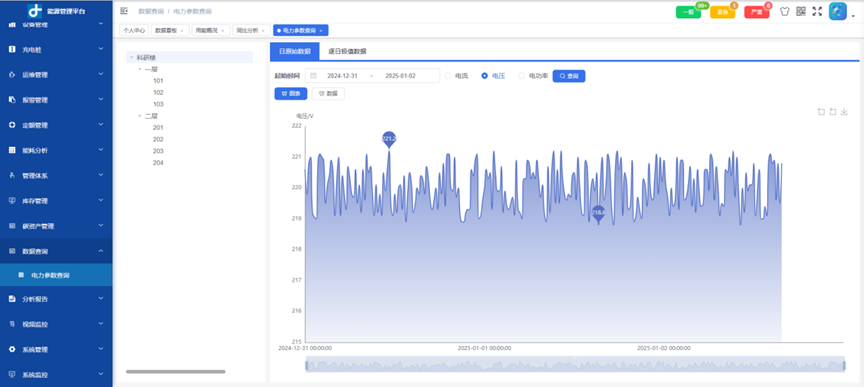The width and height of the screenshot is (864, 387).
Task: Toggle the sidebar collapse hamburger icon
Action: [124, 11]
